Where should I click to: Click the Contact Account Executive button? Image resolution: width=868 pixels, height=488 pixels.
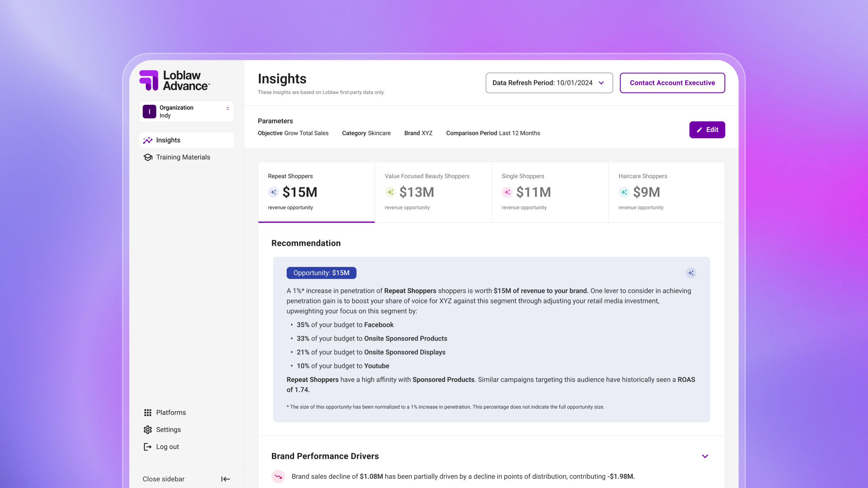[x=672, y=83]
